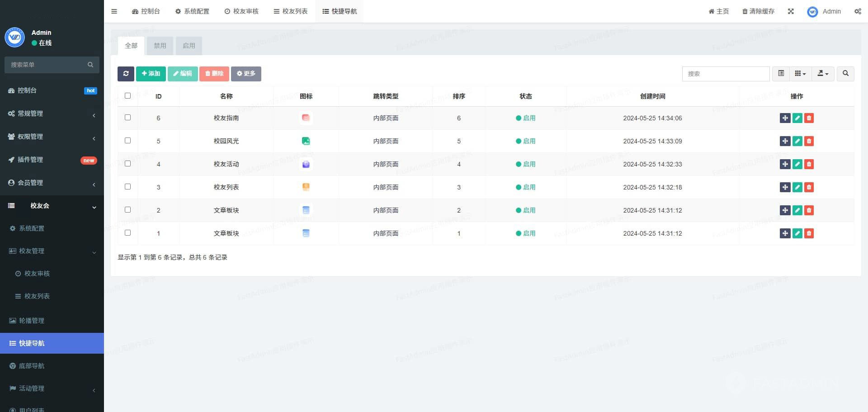
Task: Expand the 会员管理 sidebar menu
Action: pos(52,183)
